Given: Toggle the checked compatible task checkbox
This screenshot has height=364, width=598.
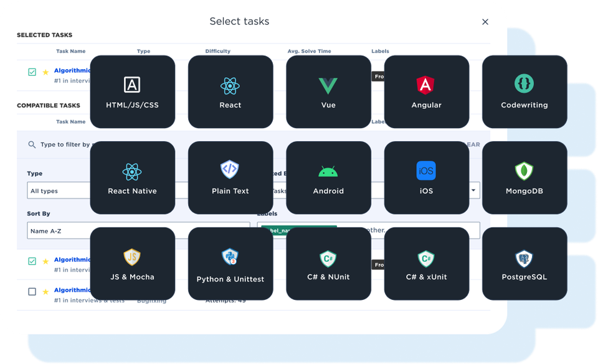Looking at the screenshot, I should pyautogui.click(x=32, y=261).
